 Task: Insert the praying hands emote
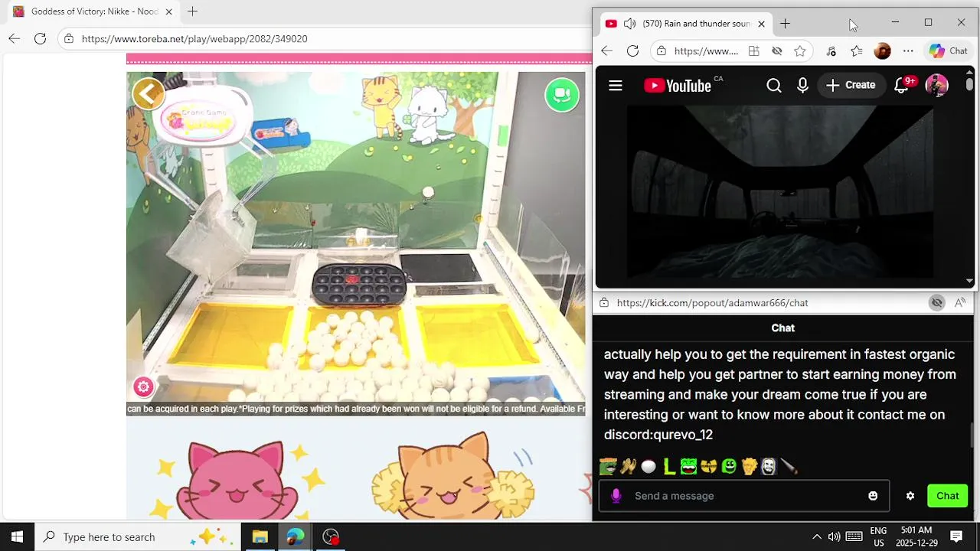coord(628,466)
